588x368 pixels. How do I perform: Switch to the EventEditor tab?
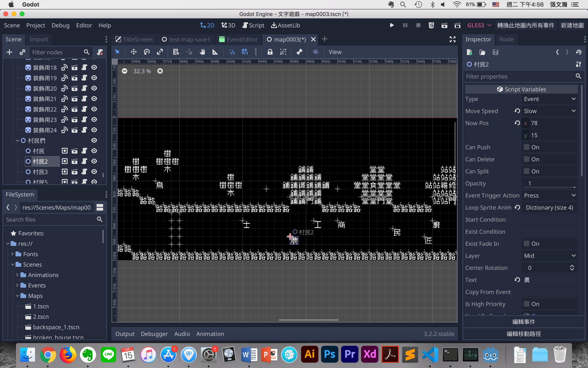(238, 39)
